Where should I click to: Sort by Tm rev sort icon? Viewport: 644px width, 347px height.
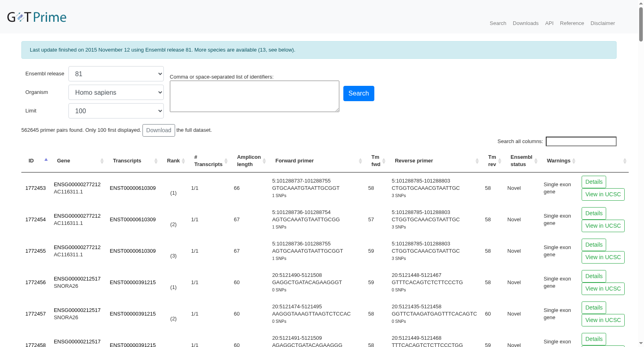point(500,161)
